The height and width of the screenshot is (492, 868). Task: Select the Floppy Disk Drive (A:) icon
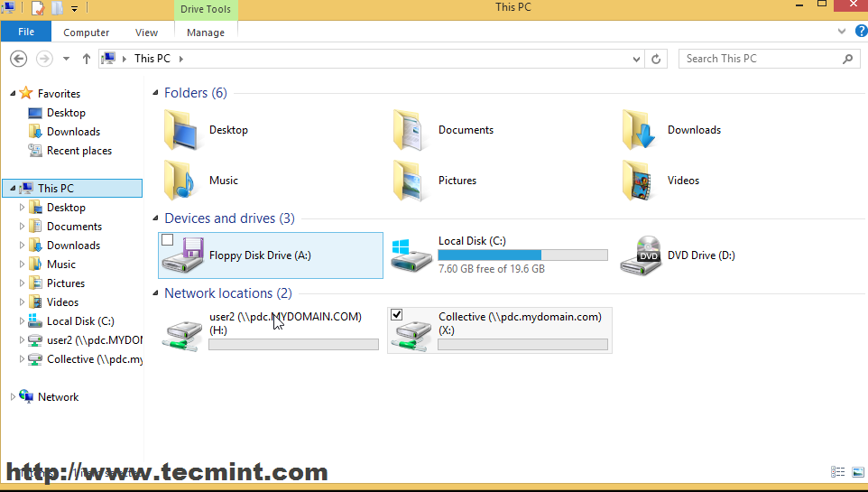(183, 255)
